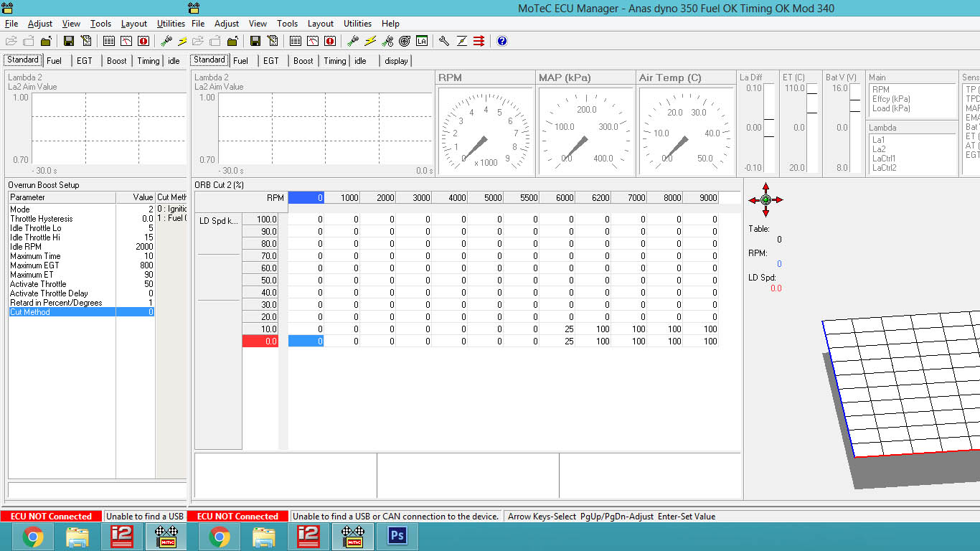Open file comments icon next to right Save
980x551 pixels.
273,41
